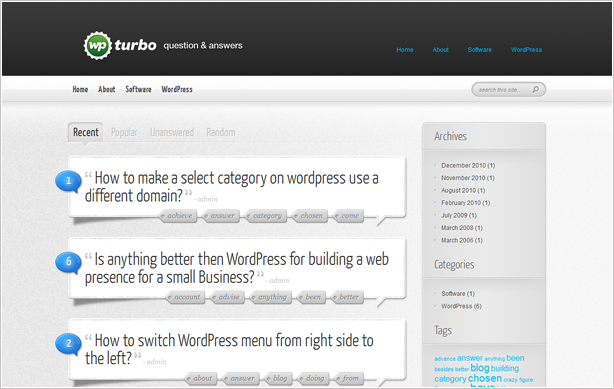The image size is (614, 389).
Task: Click the 'been' tag label
Action: coord(312,297)
